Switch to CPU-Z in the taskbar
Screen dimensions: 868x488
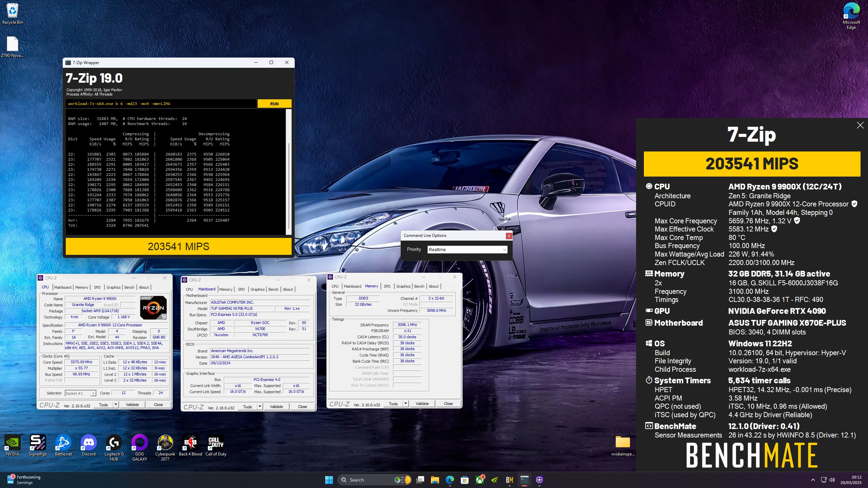539,480
